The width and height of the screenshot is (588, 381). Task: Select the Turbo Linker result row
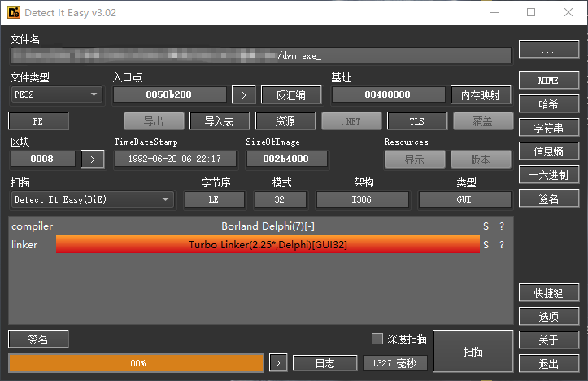(268, 245)
